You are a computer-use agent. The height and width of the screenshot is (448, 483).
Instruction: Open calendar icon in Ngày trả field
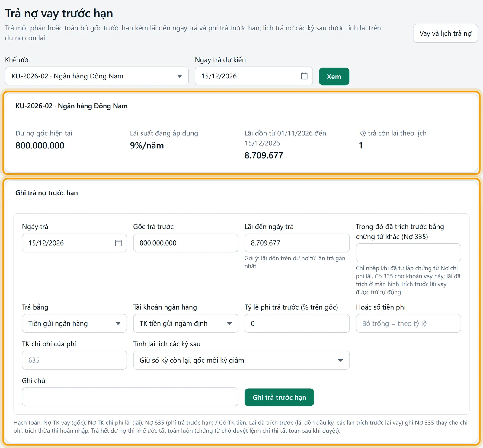pyautogui.click(x=118, y=243)
